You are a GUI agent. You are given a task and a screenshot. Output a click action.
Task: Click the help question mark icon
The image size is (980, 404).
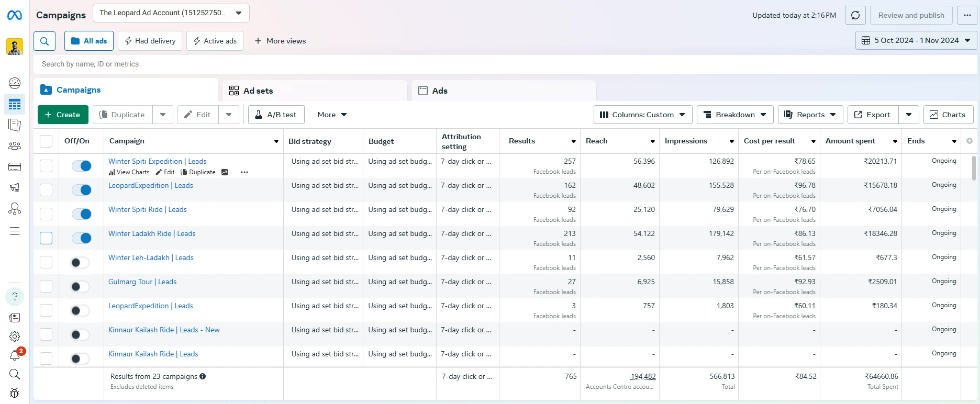pyautogui.click(x=15, y=297)
